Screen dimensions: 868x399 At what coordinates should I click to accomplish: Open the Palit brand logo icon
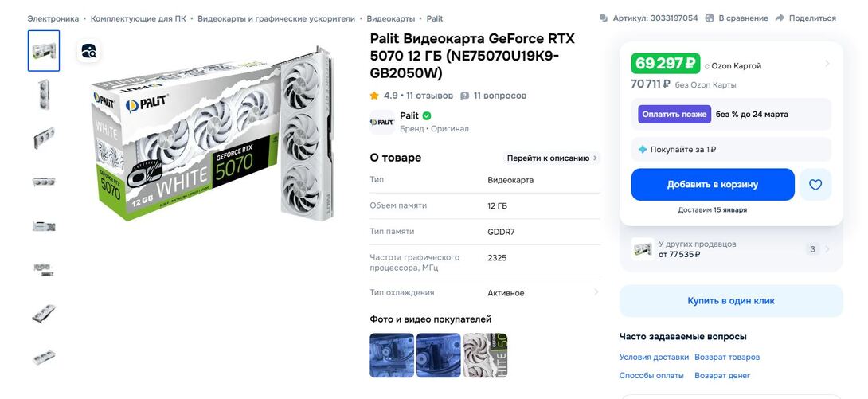pyautogui.click(x=382, y=123)
